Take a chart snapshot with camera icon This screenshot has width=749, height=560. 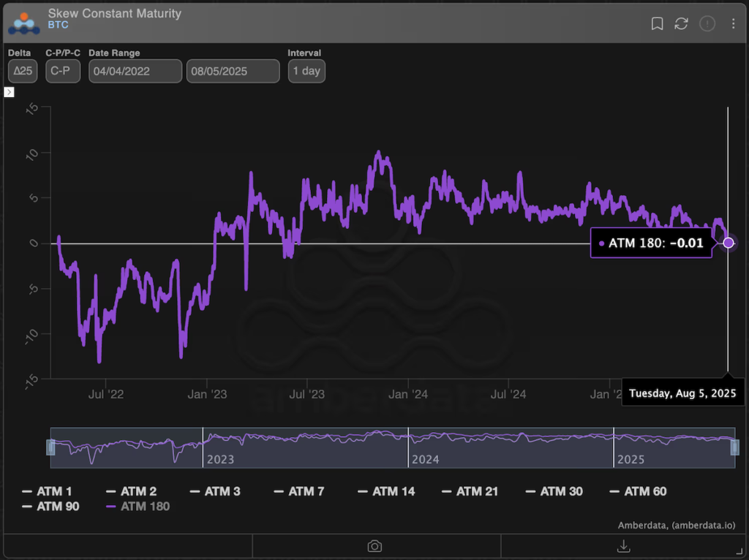pos(374,546)
